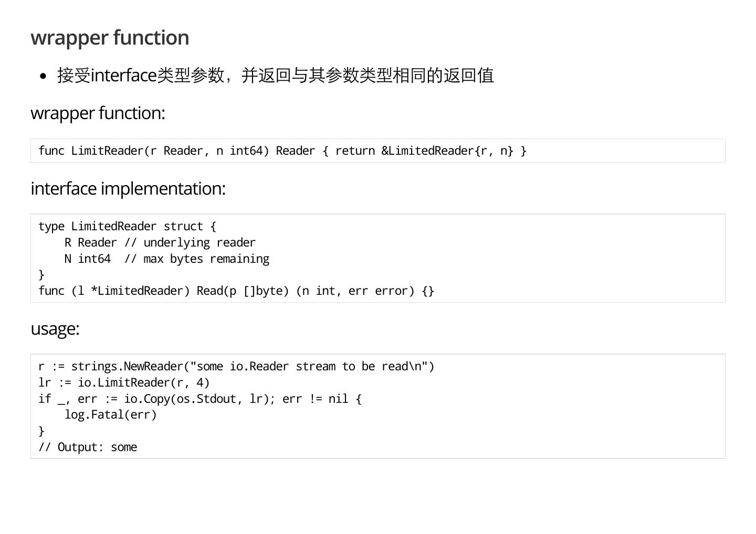Click the "type LimitedReader struct {" line
Image resolution: width=756 pixels, height=534 pixels.
tap(127, 227)
